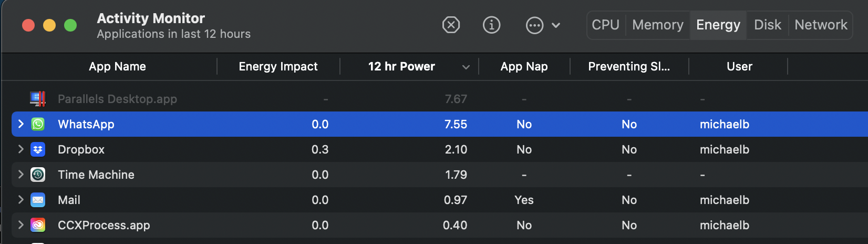Switch to the CPU tab
Image resolution: width=868 pixels, height=244 pixels.
click(x=606, y=25)
